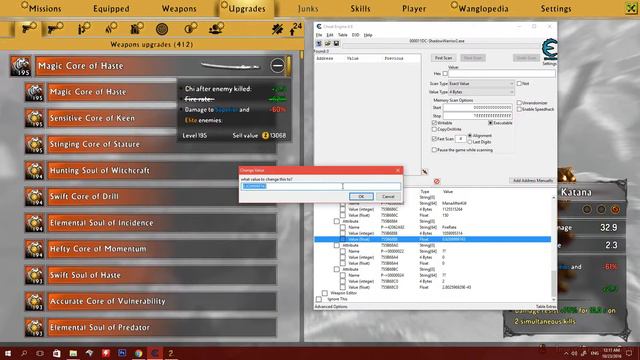Tick the Ignore This entry checkbox
The width and height of the screenshot is (640, 360).
319,299
